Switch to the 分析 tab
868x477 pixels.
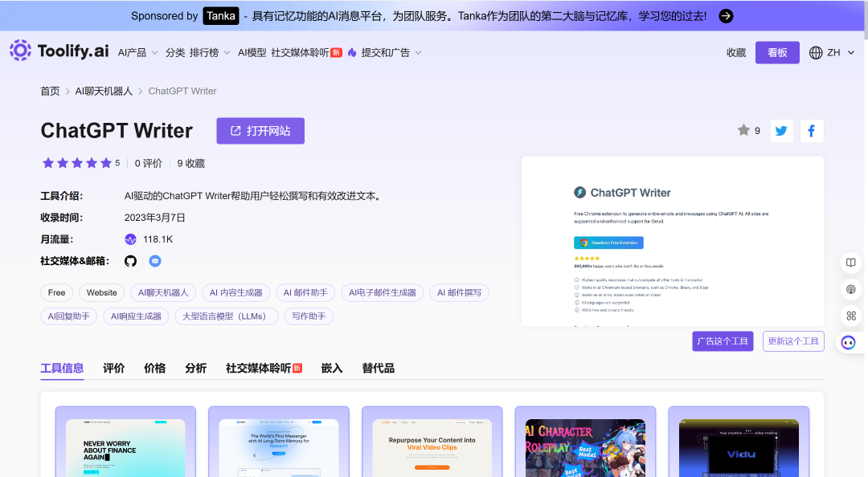pyautogui.click(x=195, y=369)
